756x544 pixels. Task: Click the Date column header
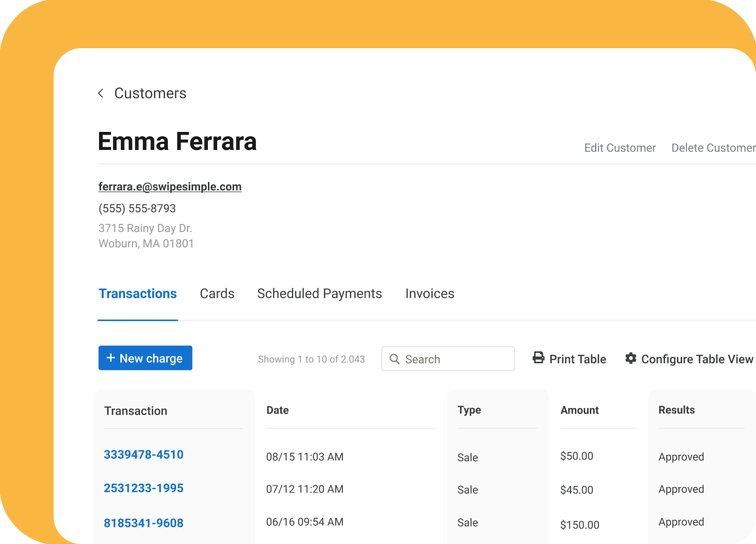pyautogui.click(x=277, y=410)
